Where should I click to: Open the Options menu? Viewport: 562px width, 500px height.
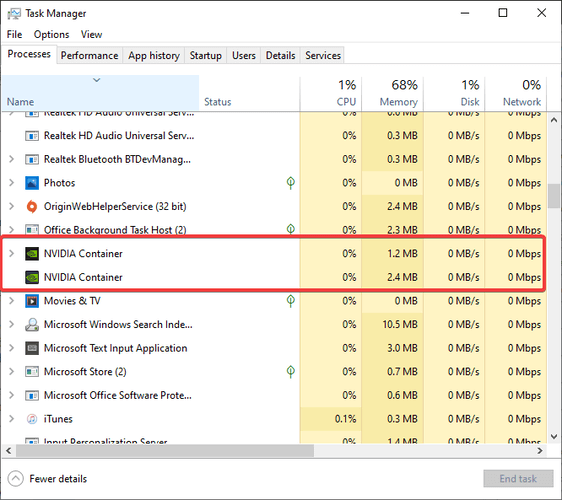pos(51,34)
